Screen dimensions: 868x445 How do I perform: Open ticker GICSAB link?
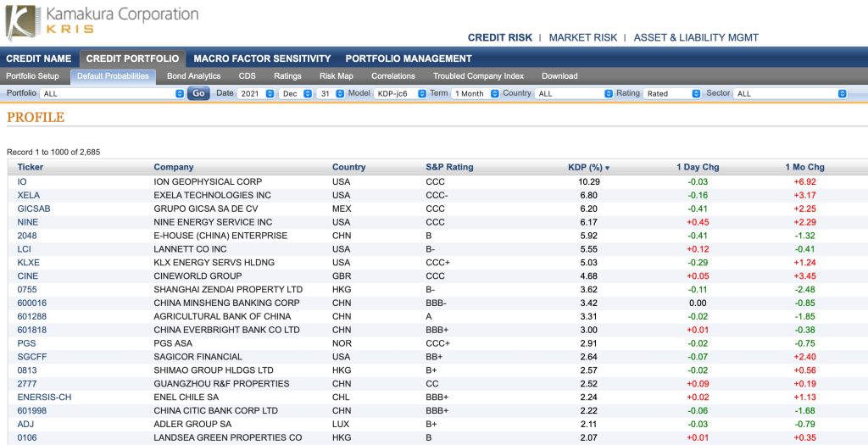(x=34, y=209)
